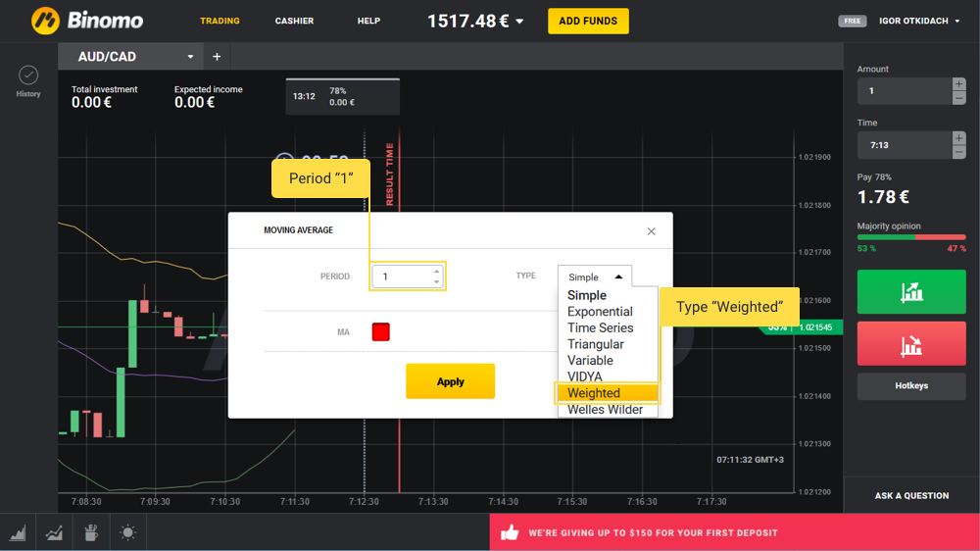The height and width of the screenshot is (551, 980).
Task: Open the History panel icon
Action: [x=28, y=75]
